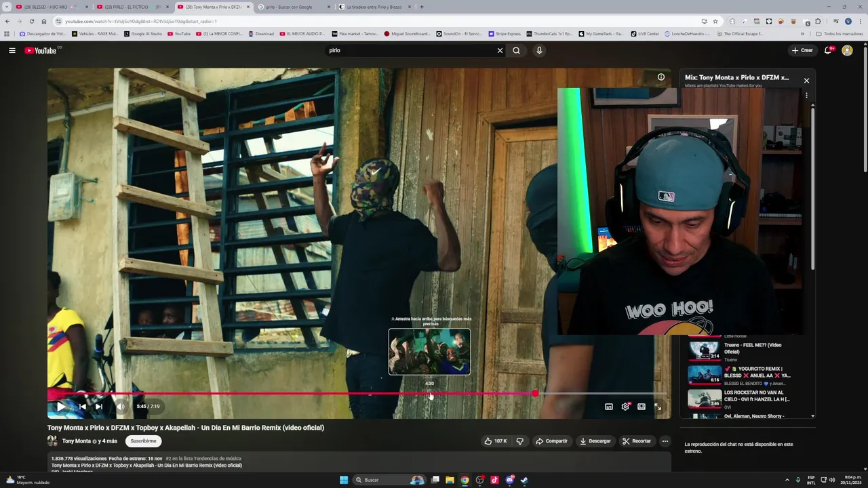Like the video with 107 K likes
The image size is (868, 488).
[495, 441]
